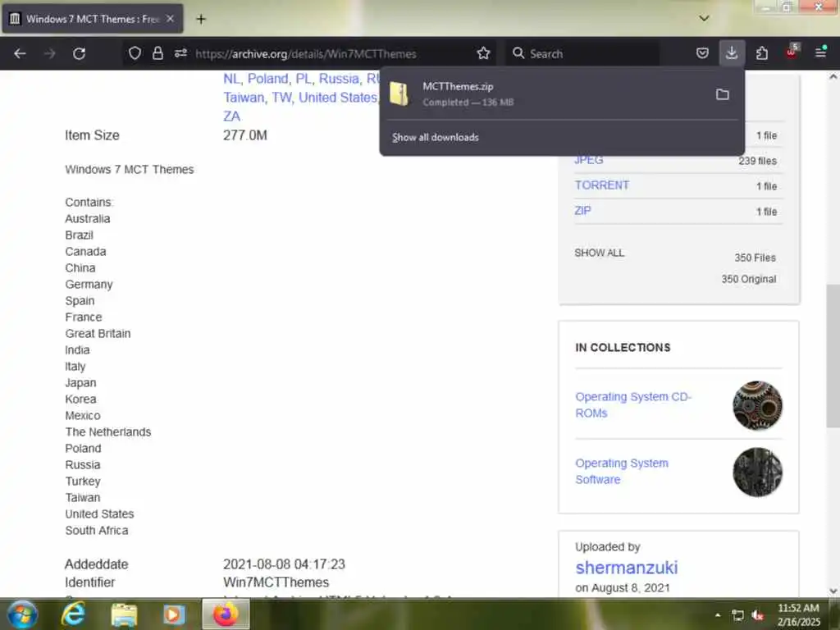This screenshot has width=840, height=630.
Task: Open Operating System Software collection
Action: pos(622,471)
